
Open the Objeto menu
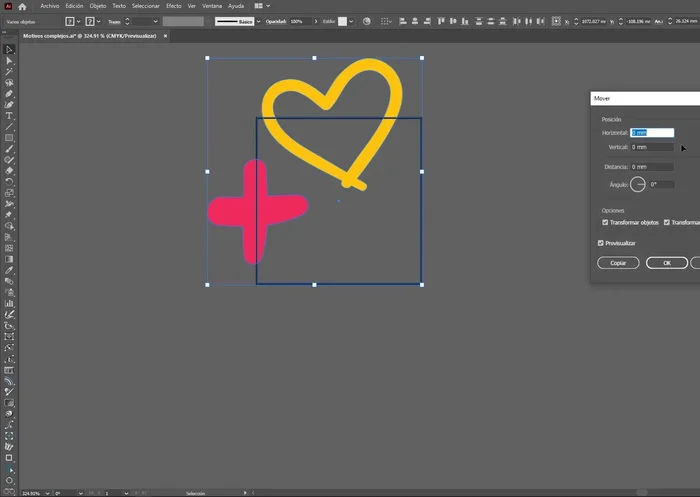[98, 6]
